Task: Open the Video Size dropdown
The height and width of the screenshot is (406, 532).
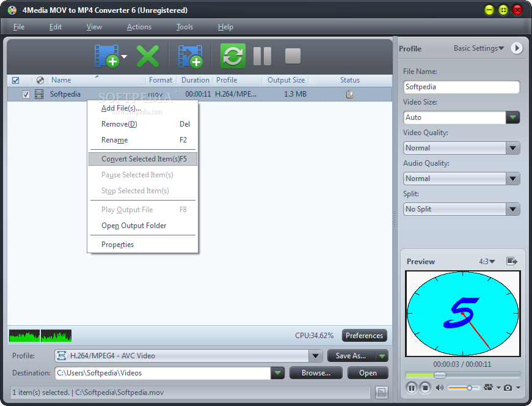Action: [512, 117]
